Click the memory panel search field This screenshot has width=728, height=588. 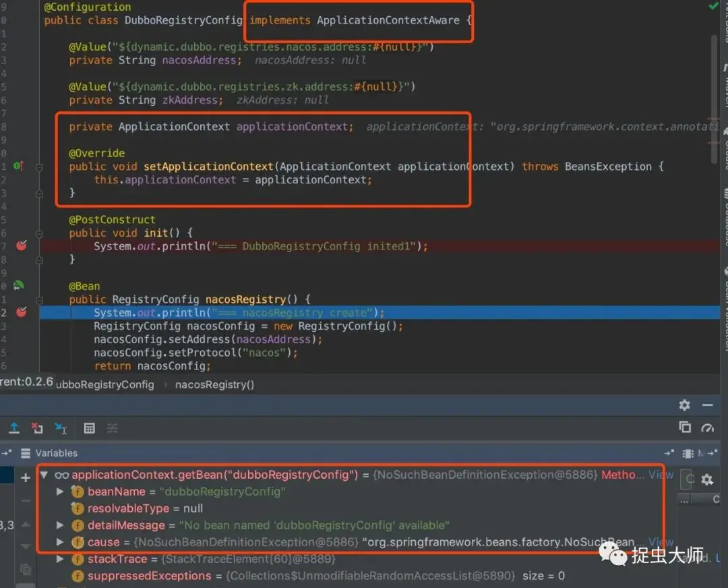click(686, 479)
